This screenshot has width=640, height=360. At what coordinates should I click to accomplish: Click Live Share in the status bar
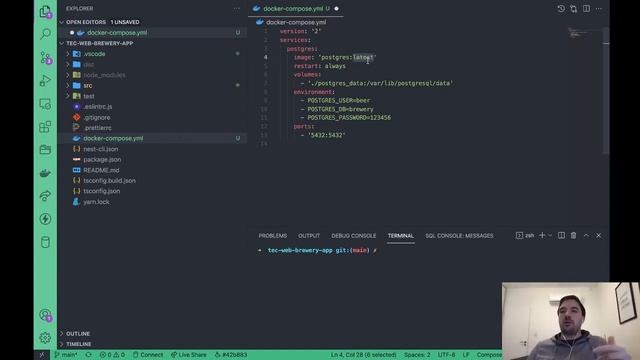[189, 355]
